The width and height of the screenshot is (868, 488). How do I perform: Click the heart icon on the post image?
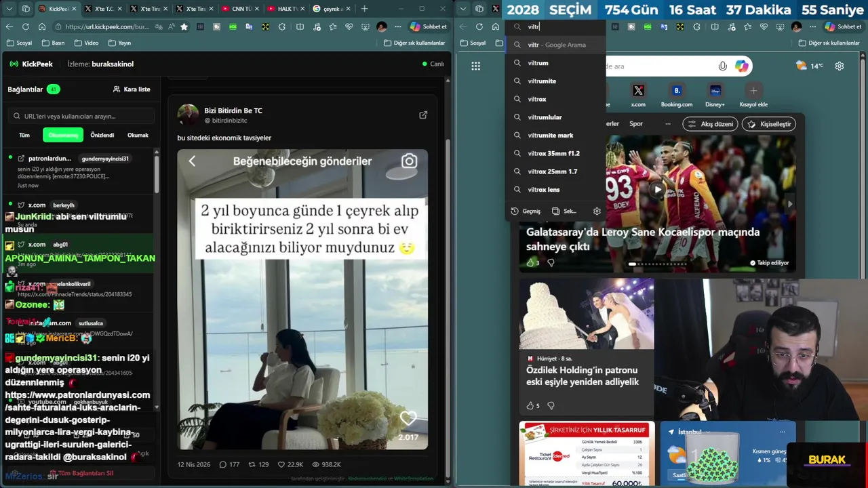pyautogui.click(x=408, y=418)
